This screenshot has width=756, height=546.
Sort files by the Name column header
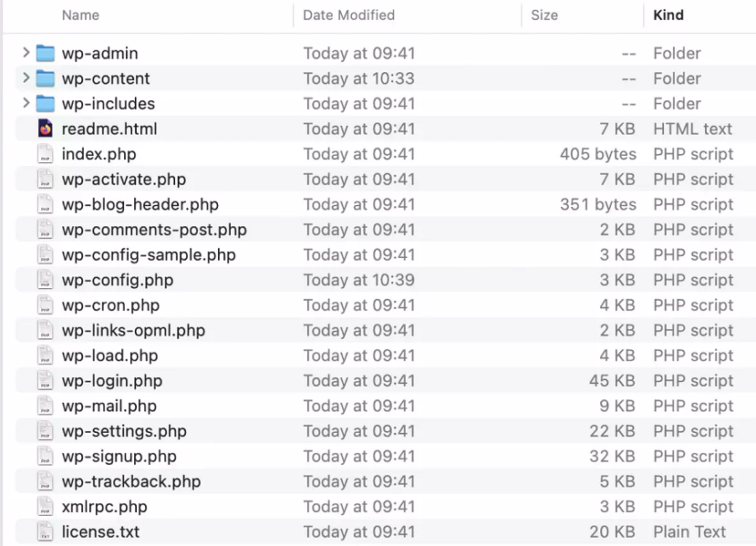click(x=80, y=15)
